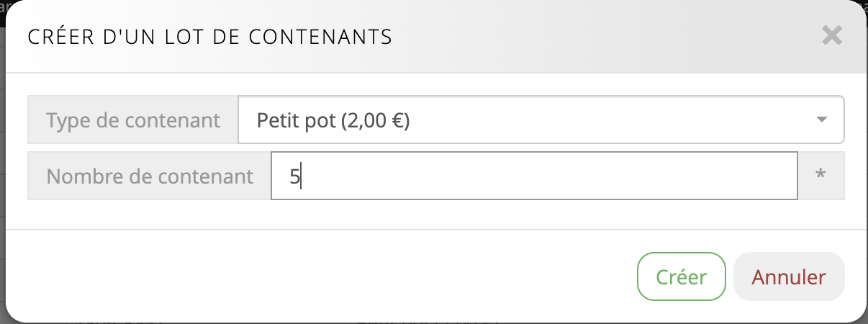Viewport: 868px width, 324px height.
Task: Click the 'Créer d'un lot de contenants' title
Action: pyautogui.click(x=209, y=37)
